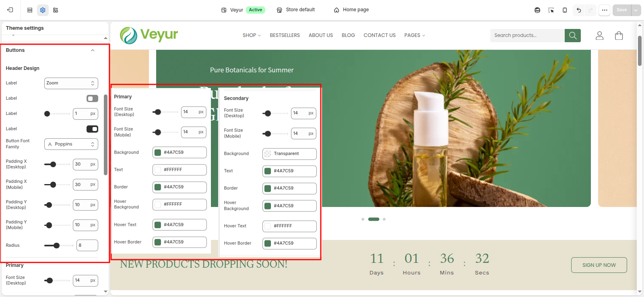Open the Sections panel icon
Screen dimensions: 644x297
30,10
